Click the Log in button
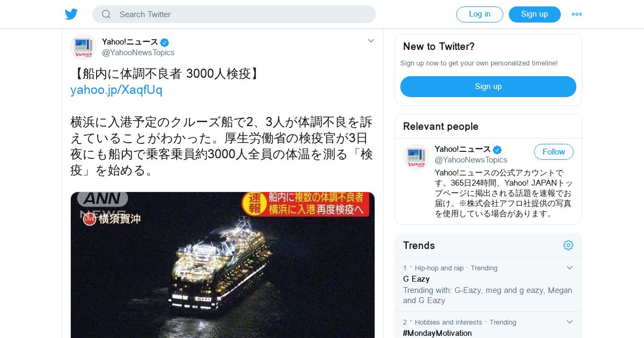644x338 pixels. coord(480,14)
